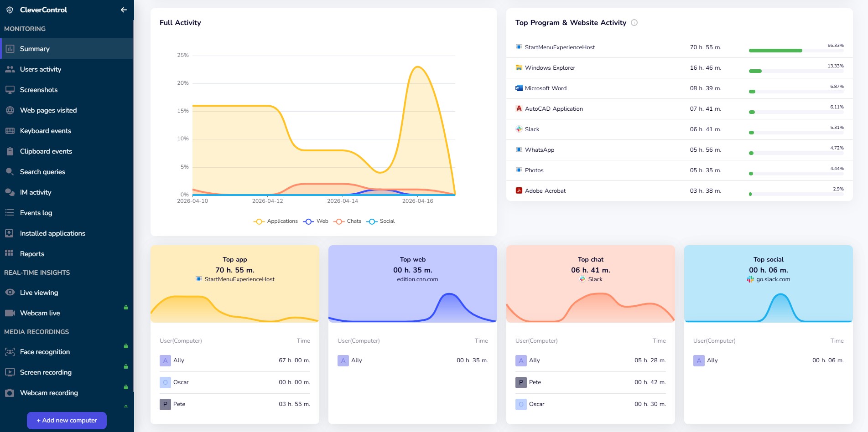
Task: Click Microsoft Word 6.87% progress bar
Action: 796,92
